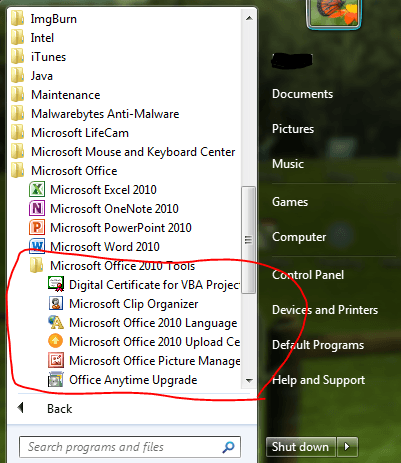Go Back to the pinned programs list
The height and width of the screenshot is (463, 401).
(x=59, y=409)
